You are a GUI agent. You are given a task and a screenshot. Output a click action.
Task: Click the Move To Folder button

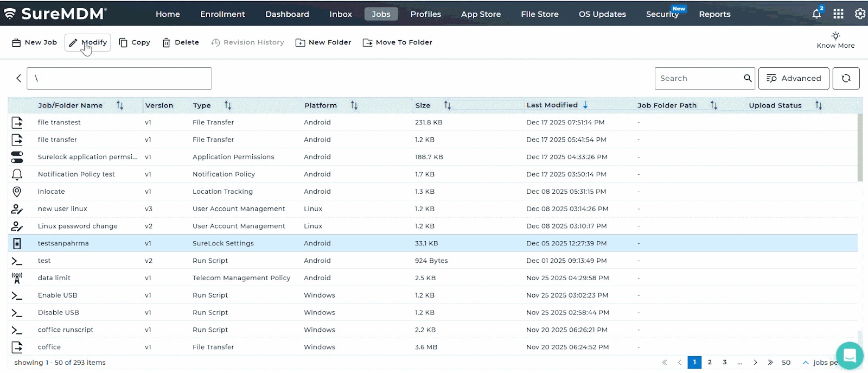pos(397,42)
